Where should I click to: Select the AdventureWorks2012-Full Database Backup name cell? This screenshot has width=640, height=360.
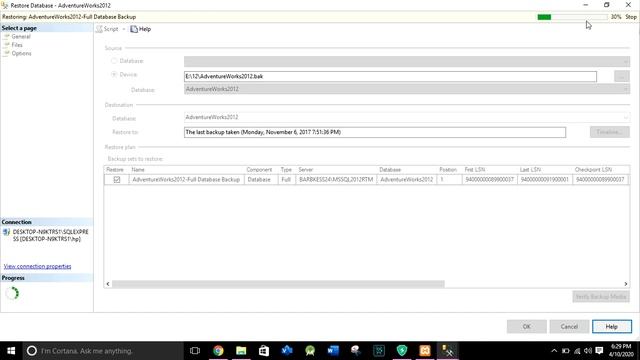(186, 180)
